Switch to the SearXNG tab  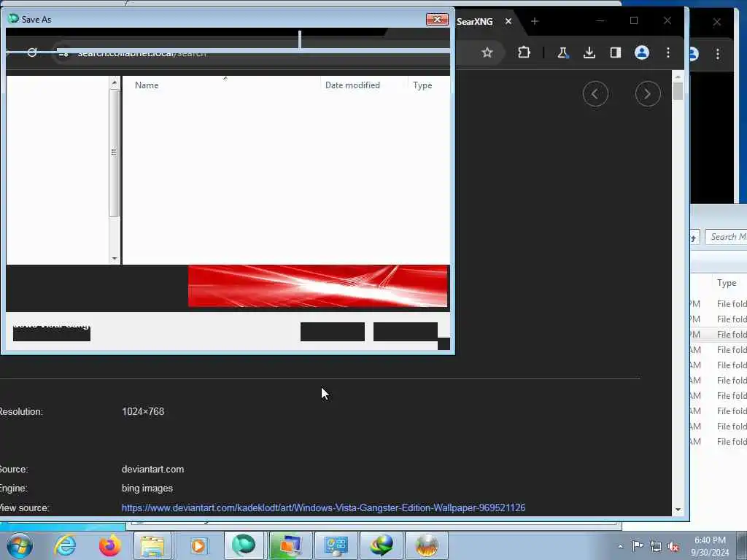(x=474, y=21)
